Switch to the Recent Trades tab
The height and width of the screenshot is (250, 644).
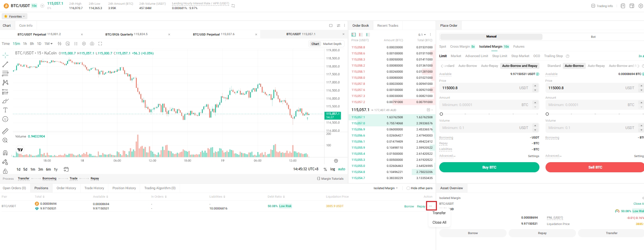[387, 26]
